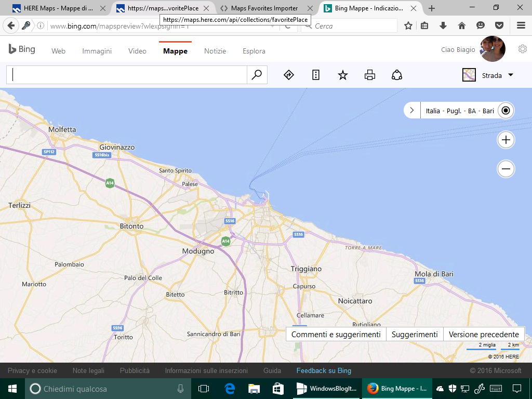532x399 pixels.
Task: Expand the location breadcrumb chevron
Action: [x=412, y=111]
